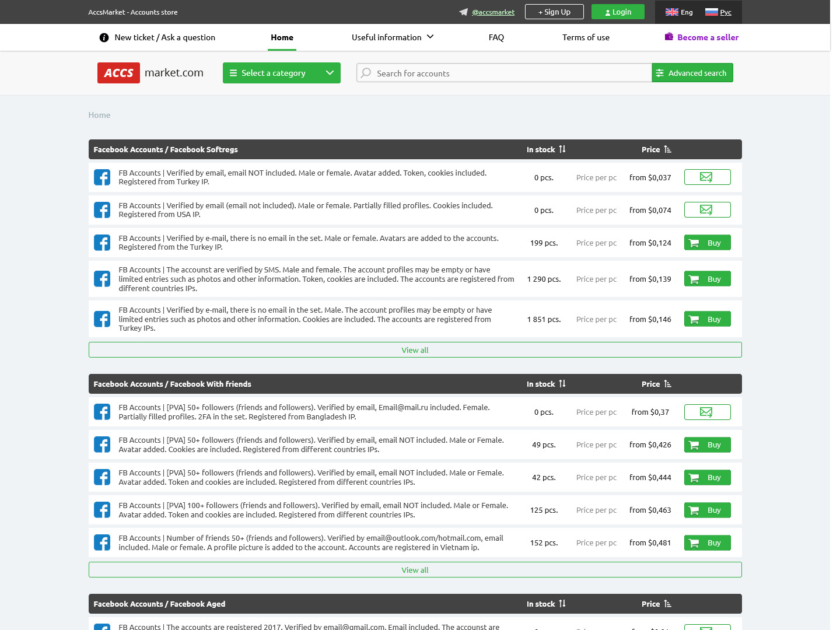This screenshot has height=630, width=840.
Task: Open listing registered from Turkey IP, avatar added
Action: (x=303, y=177)
